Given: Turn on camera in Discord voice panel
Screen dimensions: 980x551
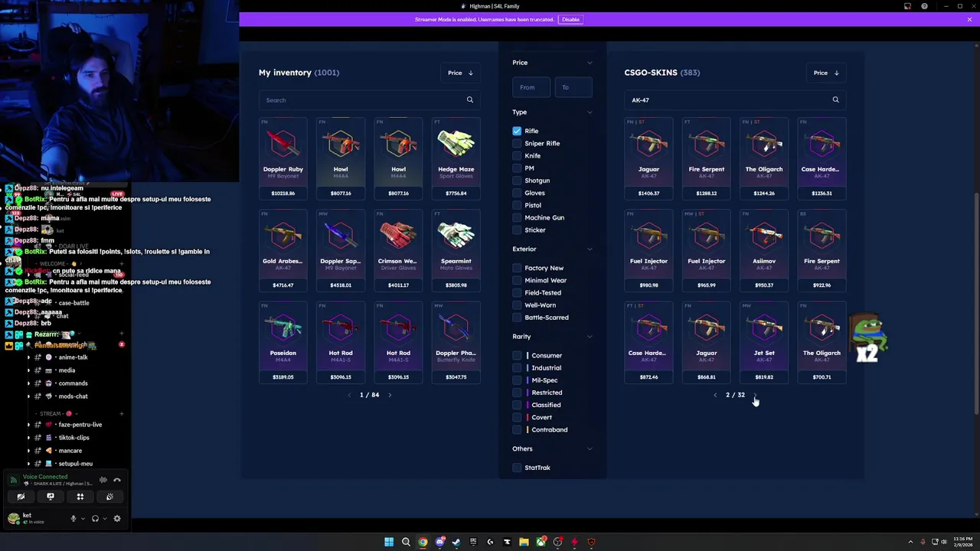Looking at the screenshot, I should tap(21, 497).
